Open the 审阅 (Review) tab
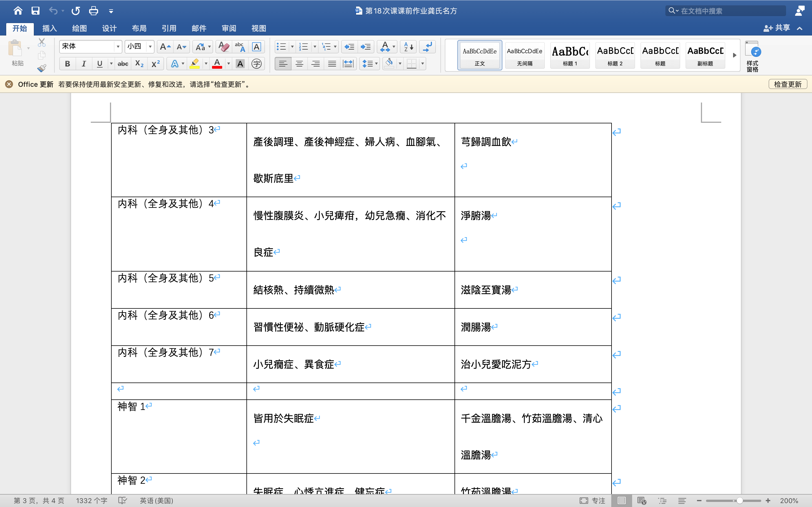The image size is (812, 507). [x=229, y=28]
